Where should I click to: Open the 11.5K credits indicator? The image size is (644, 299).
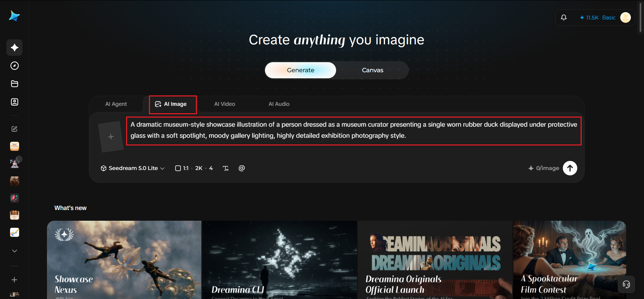pyautogui.click(x=589, y=17)
